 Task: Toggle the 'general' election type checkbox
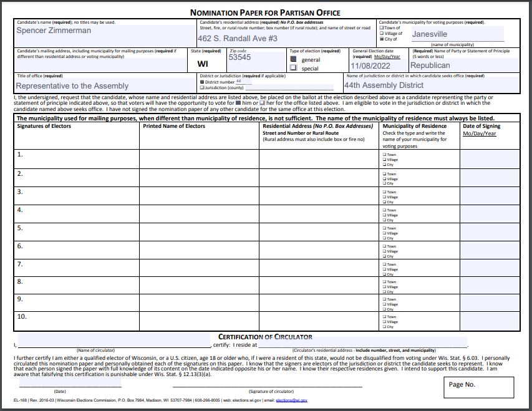point(294,59)
